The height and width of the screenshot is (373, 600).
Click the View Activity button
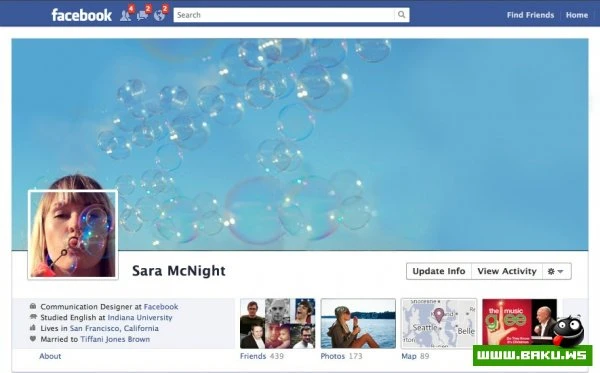[507, 271]
